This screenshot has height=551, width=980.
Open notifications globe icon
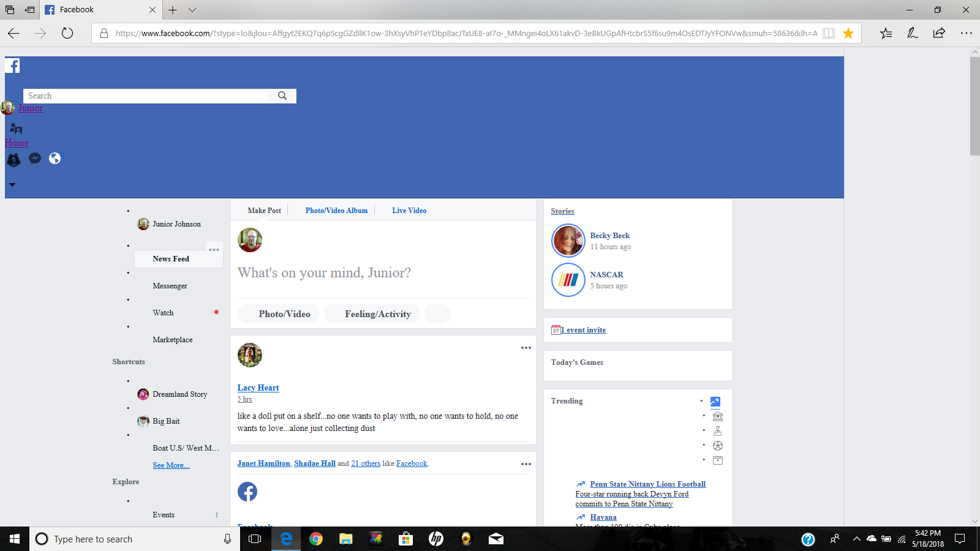point(55,158)
